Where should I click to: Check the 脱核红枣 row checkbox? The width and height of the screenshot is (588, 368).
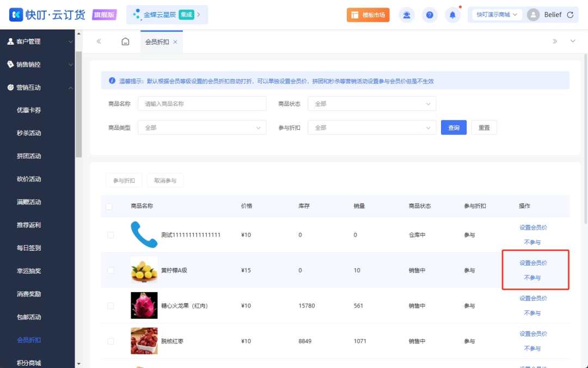[111, 341]
